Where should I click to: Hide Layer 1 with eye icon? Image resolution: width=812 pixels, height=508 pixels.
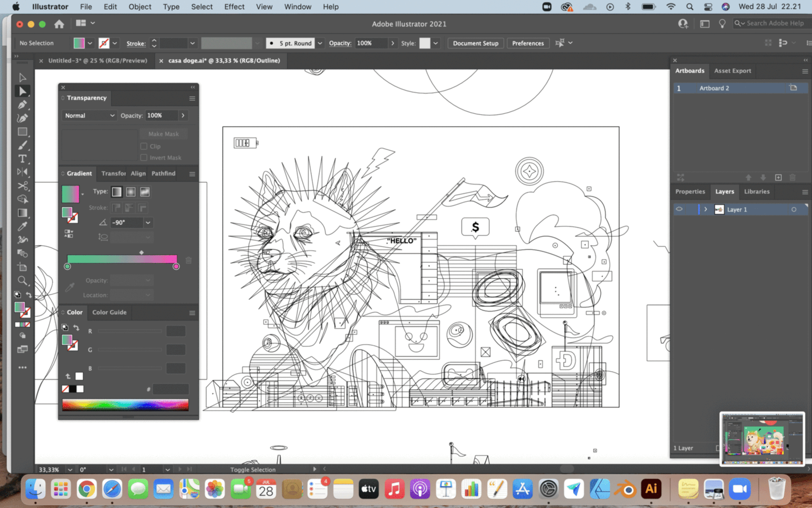679,209
